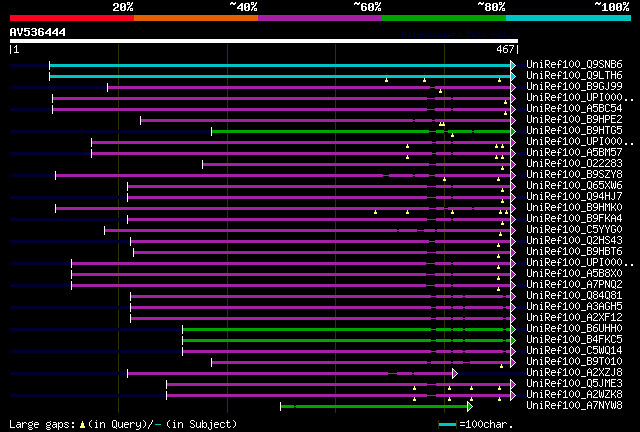The height and width of the screenshot is (432, 640).
Task: Select the UniRef100_A2XF12 label
Action: click(x=574, y=318)
